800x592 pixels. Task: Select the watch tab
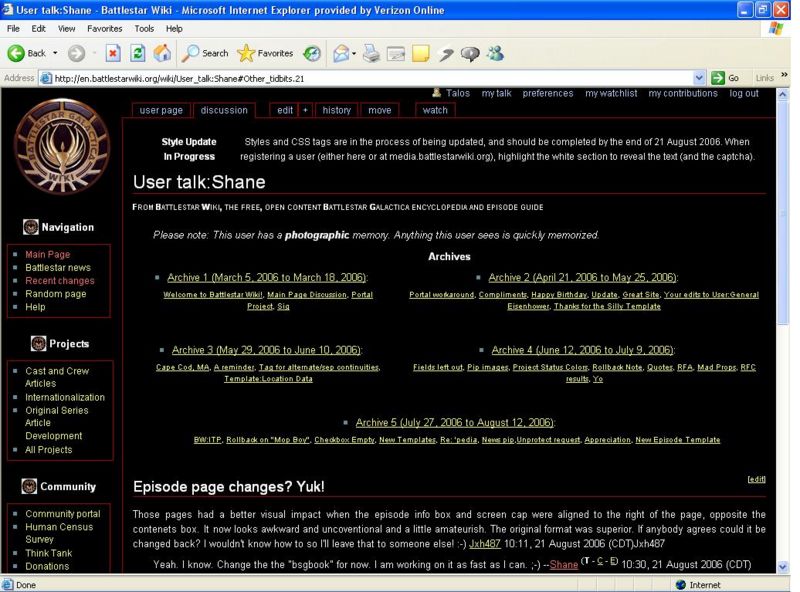click(x=435, y=110)
